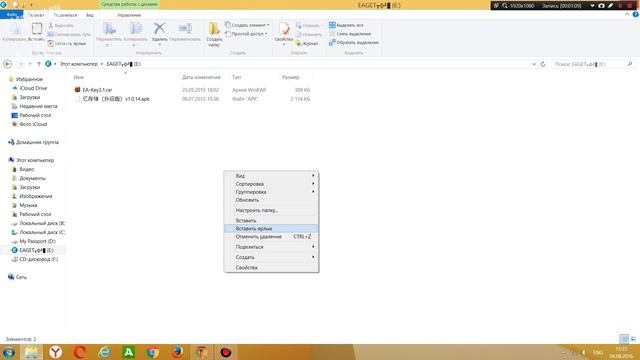Screen dimensions: 640x360
Task: Expand Вид submenu in context menu
Action: pos(271,176)
